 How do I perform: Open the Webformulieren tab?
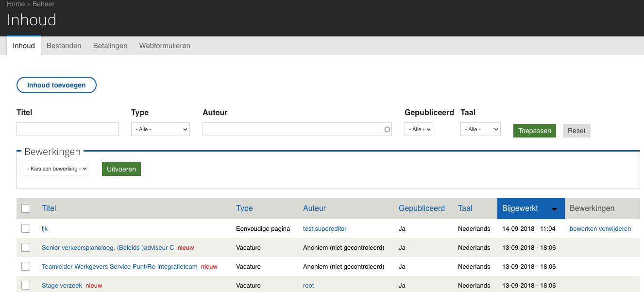click(165, 46)
